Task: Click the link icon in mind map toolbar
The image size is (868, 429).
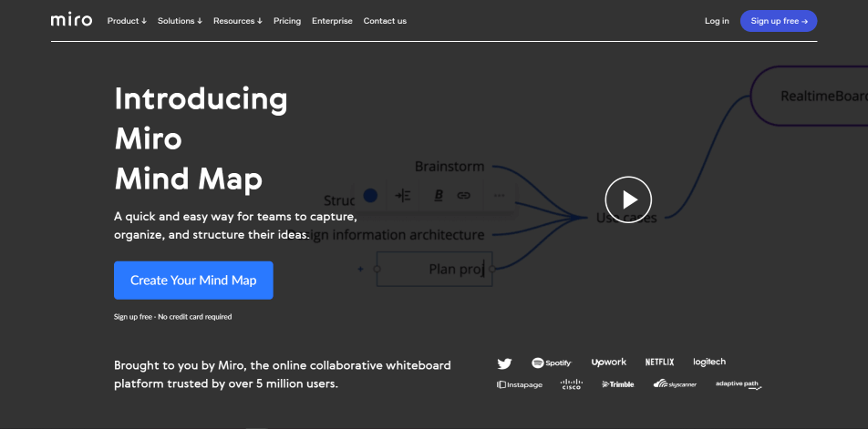Action: [463, 195]
